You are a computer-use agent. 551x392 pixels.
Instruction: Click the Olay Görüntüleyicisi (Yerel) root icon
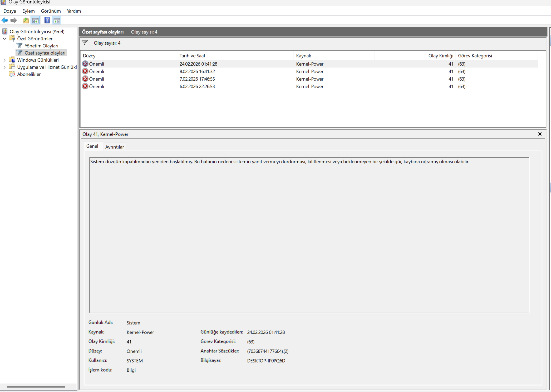[x=5, y=32]
